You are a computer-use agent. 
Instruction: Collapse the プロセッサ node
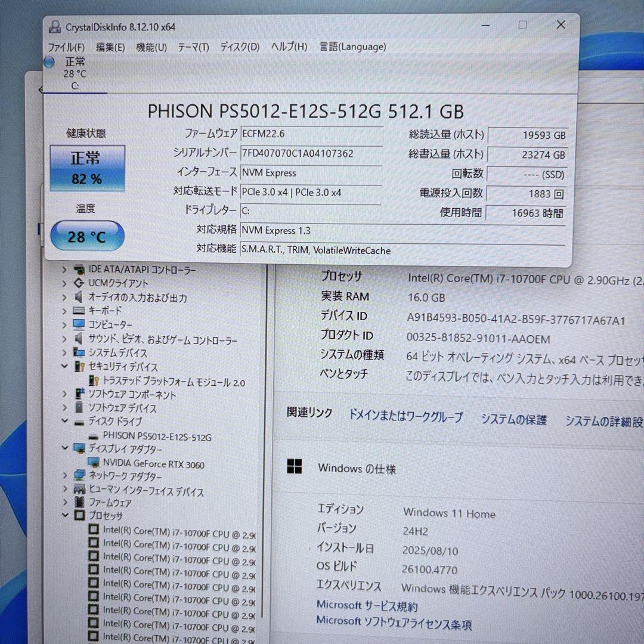point(66,515)
